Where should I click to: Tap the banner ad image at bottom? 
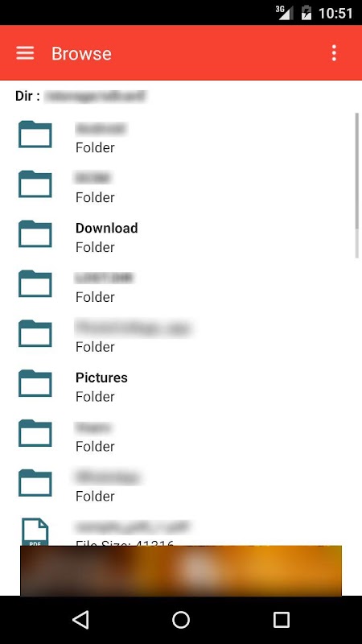181,571
